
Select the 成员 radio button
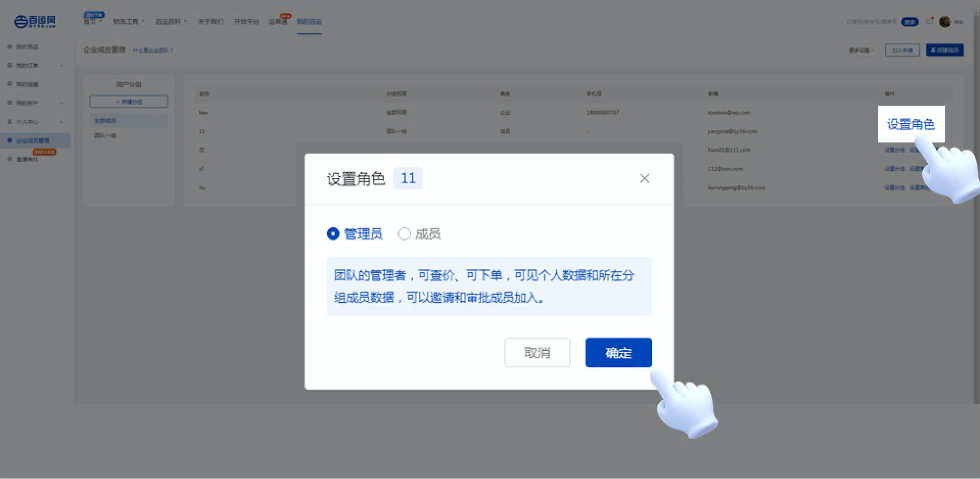(x=404, y=234)
